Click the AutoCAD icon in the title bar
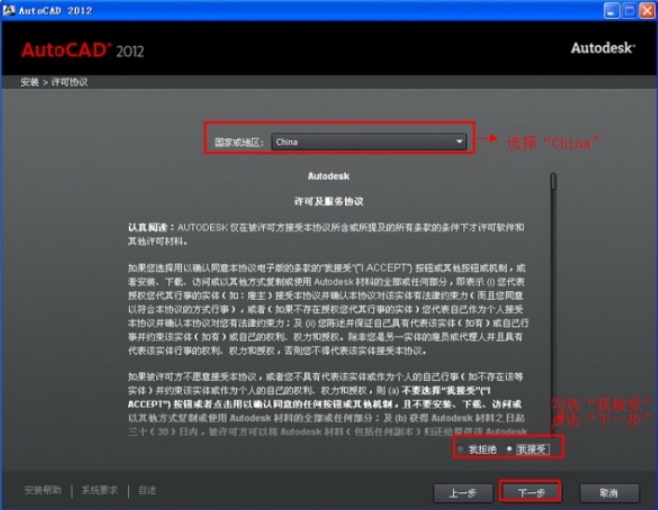 (8, 10)
